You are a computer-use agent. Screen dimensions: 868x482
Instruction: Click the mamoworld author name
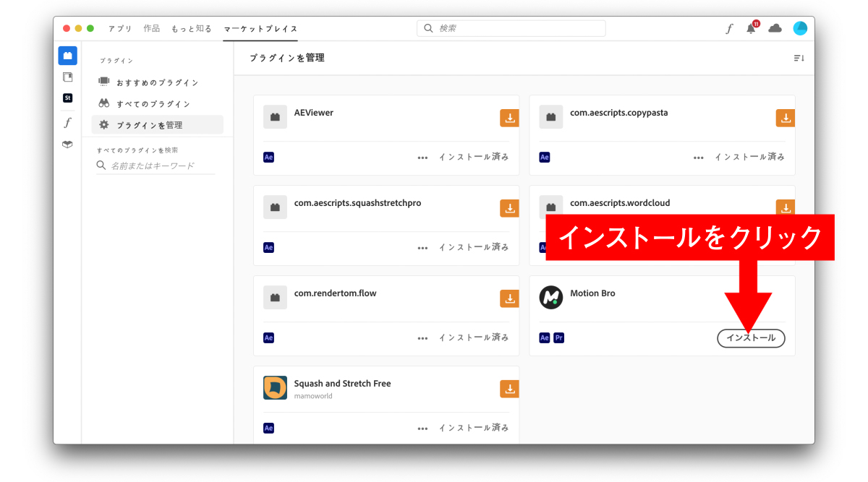[x=313, y=396]
